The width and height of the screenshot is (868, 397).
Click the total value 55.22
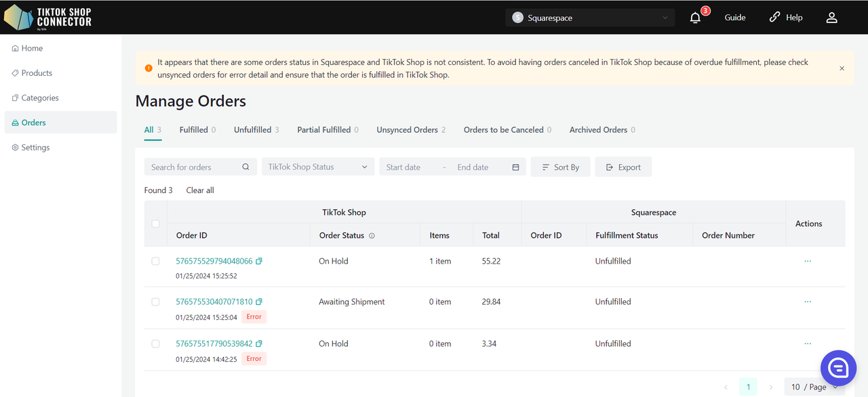coord(491,261)
